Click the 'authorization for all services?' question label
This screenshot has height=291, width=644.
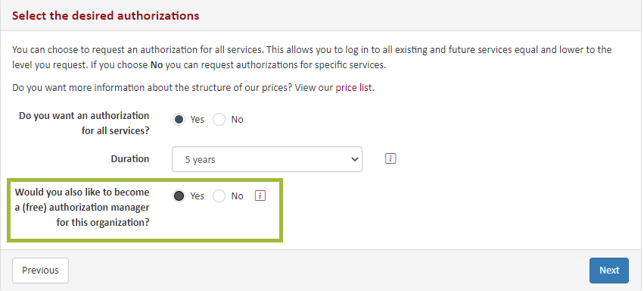pos(84,124)
